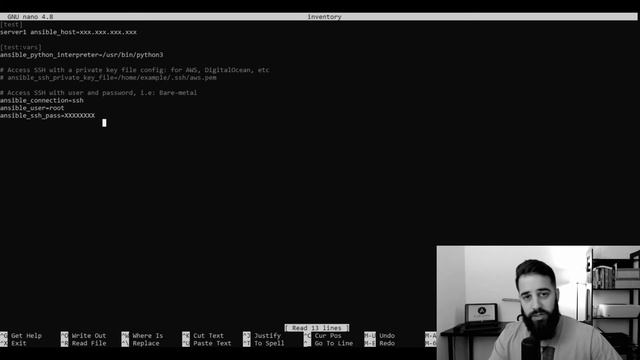
Task: Click the M-U Undo shortcut
Action: coord(380,336)
